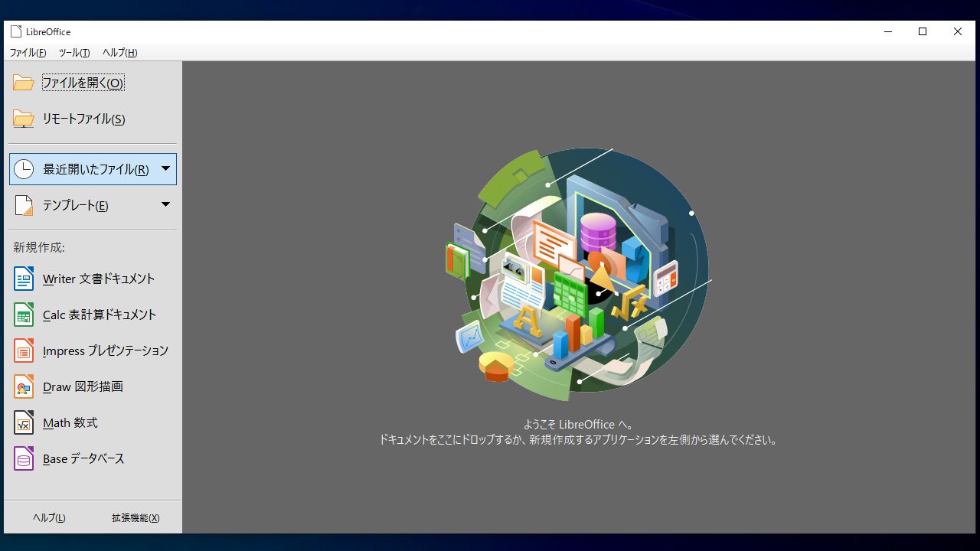Screen dimensions: 980x551
Task: Maximize the LibreOffice window
Action: pos(923,31)
